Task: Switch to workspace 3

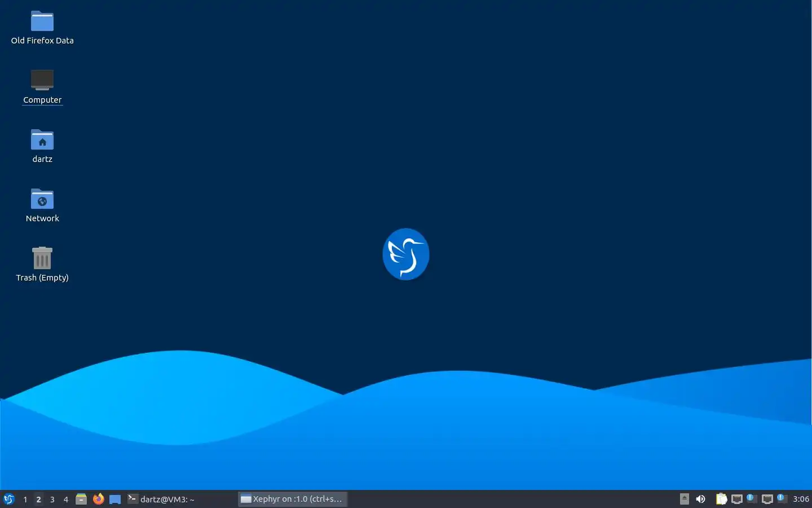Action: 52,500
